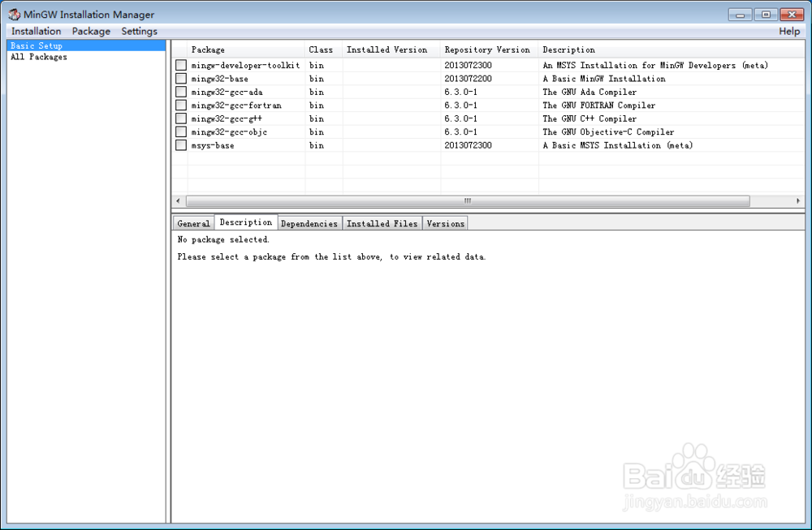812x530 pixels.
Task: Select the mingw32-gcc-objc package name
Action: 229,132
